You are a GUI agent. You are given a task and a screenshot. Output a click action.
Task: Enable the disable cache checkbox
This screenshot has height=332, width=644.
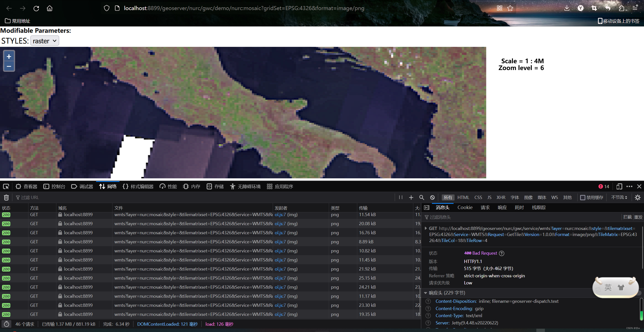coord(583,197)
